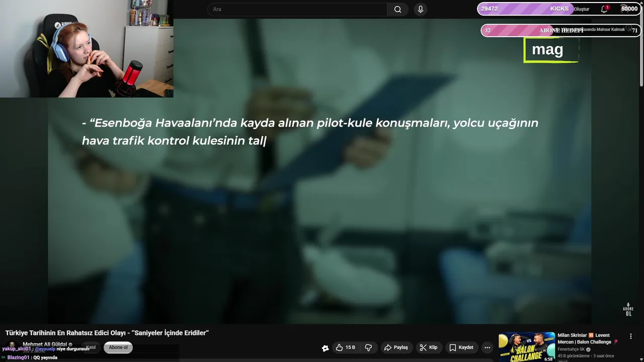Join the channel via Katıl button
Screen dimensions: 644x362
coord(91,347)
